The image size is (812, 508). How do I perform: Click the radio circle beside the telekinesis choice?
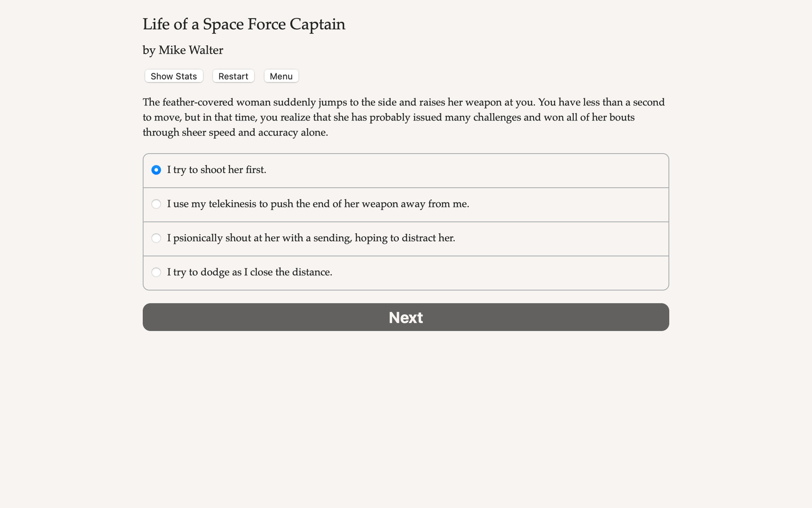(156, 204)
